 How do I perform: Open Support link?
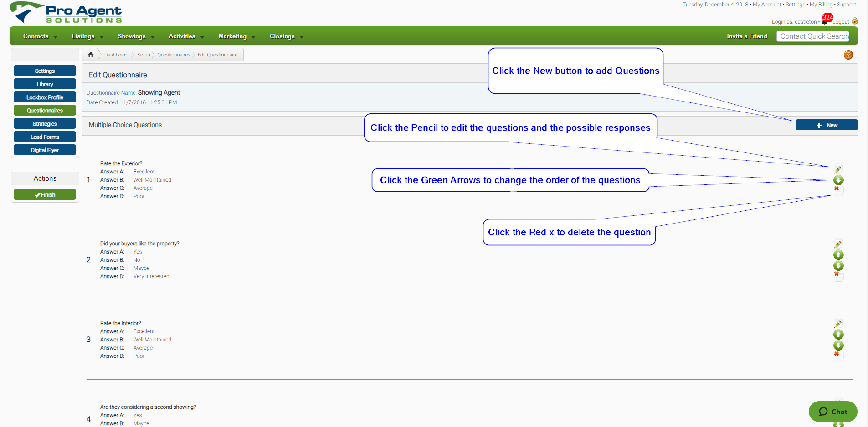click(x=847, y=5)
